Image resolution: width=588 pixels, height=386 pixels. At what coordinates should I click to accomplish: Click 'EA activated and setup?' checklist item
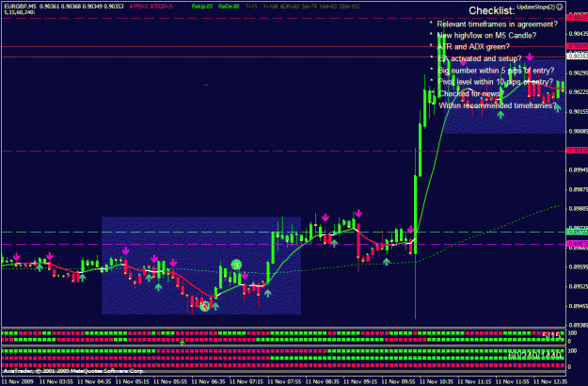[479, 59]
